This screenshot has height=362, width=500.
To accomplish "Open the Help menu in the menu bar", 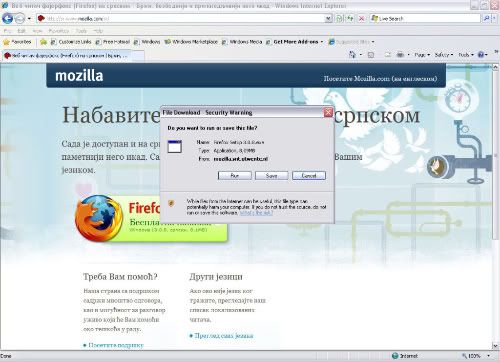I will tap(98, 31).
